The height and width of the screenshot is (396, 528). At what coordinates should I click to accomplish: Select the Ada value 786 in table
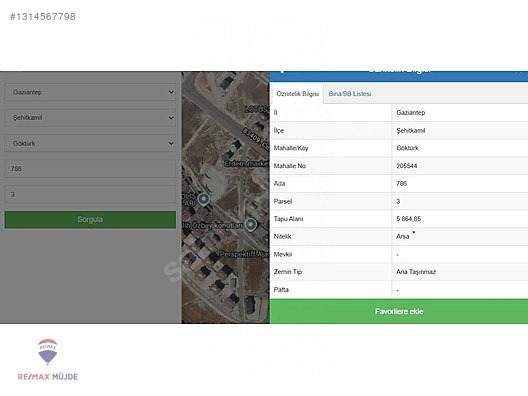[x=401, y=184]
